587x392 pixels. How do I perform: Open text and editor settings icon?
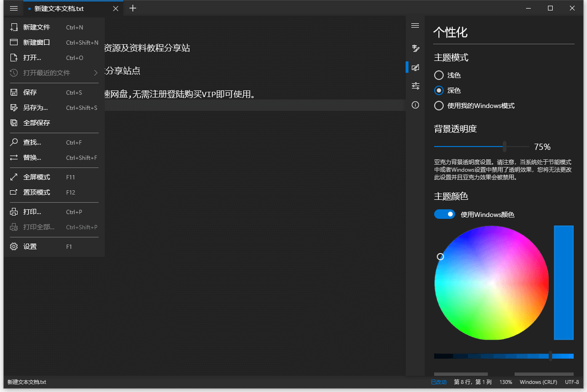(415, 48)
